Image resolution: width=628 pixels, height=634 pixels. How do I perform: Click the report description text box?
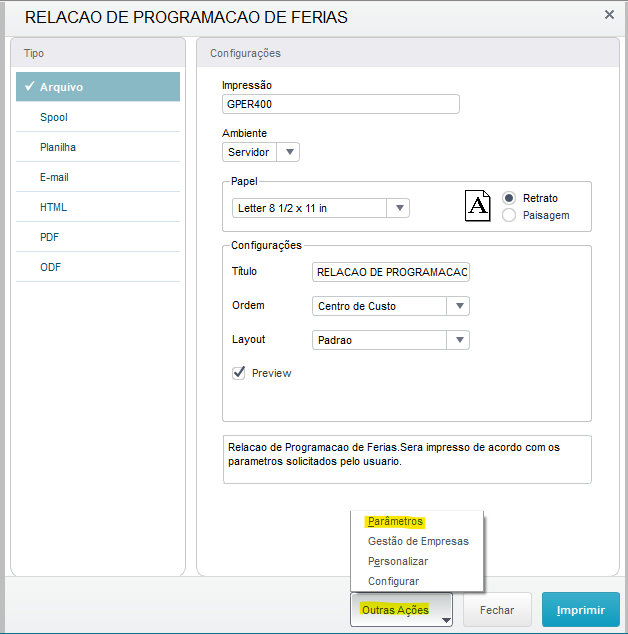click(x=407, y=459)
